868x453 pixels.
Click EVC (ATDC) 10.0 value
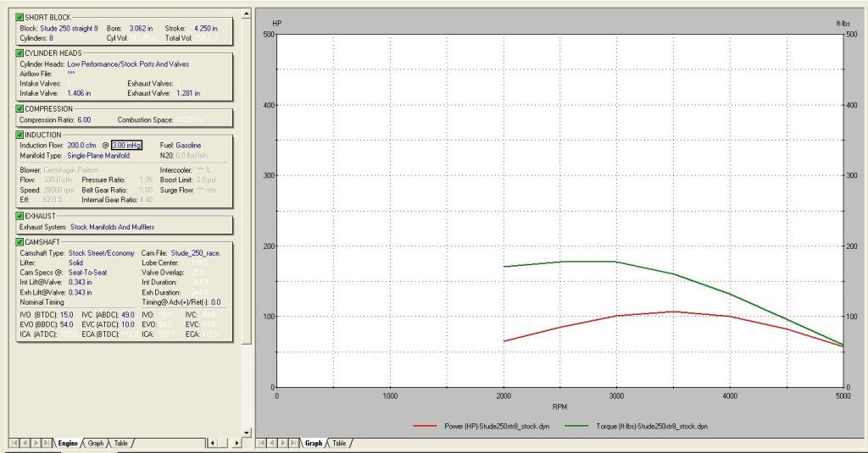pyautogui.click(x=127, y=324)
